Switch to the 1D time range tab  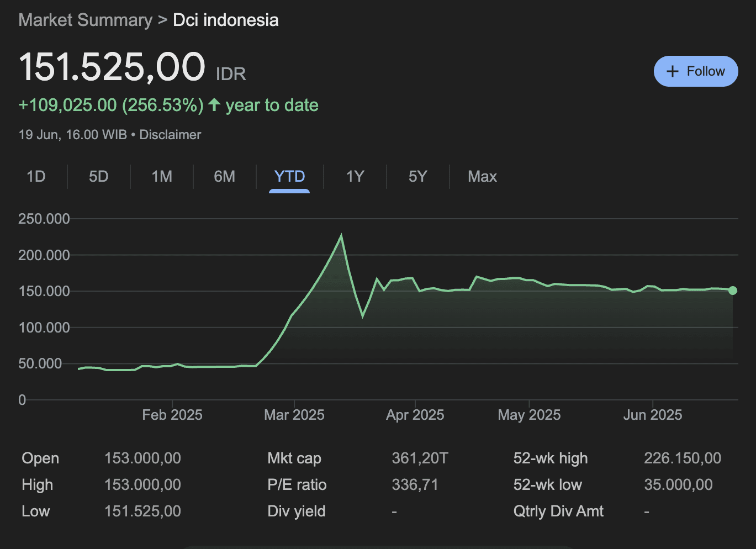coord(36,177)
